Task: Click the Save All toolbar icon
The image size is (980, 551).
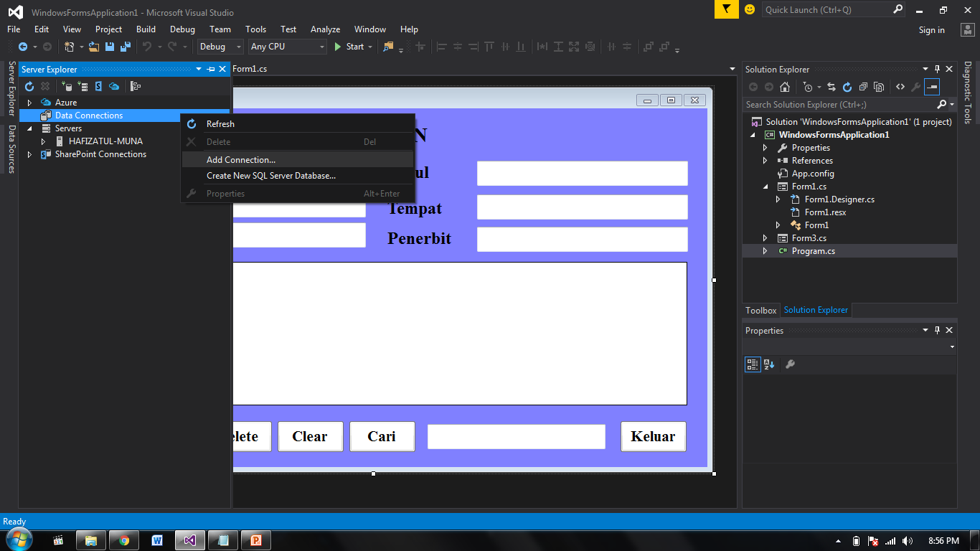Action: pyautogui.click(x=126, y=47)
